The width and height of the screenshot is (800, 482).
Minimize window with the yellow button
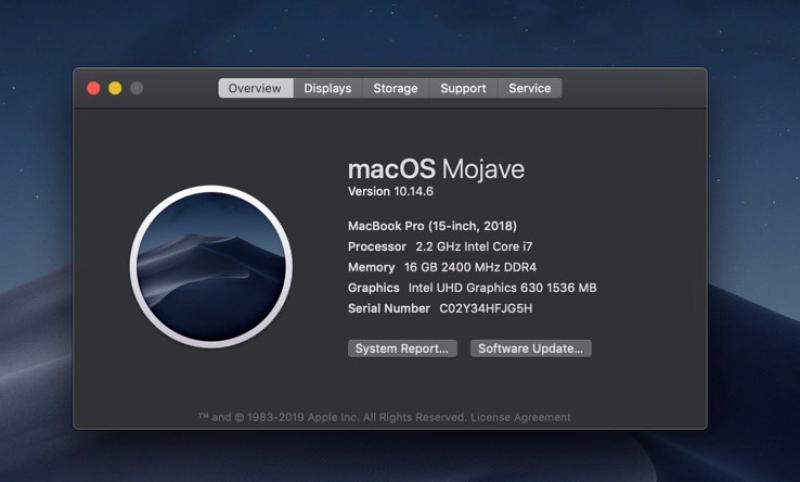tap(115, 88)
